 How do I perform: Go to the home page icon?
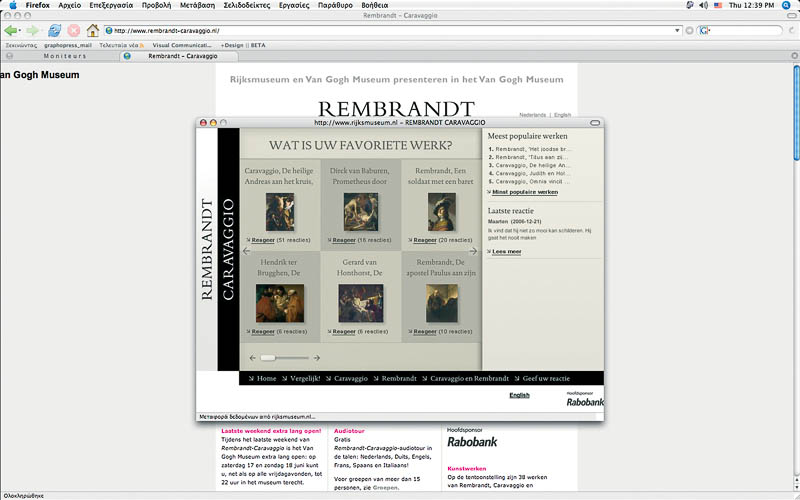(x=92, y=31)
